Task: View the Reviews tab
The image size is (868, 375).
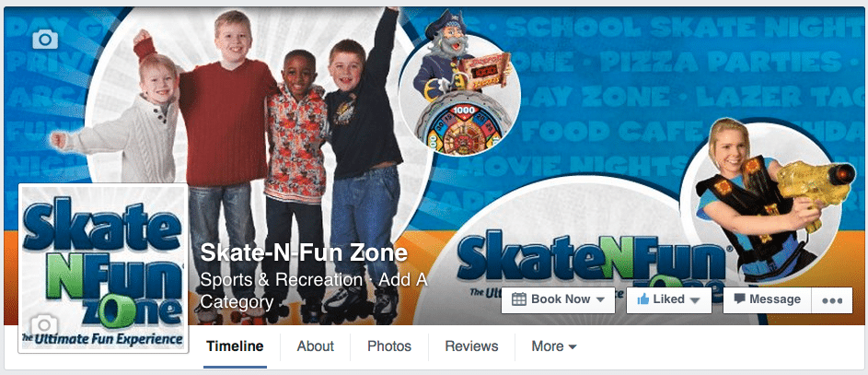Action: pyautogui.click(x=471, y=346)
